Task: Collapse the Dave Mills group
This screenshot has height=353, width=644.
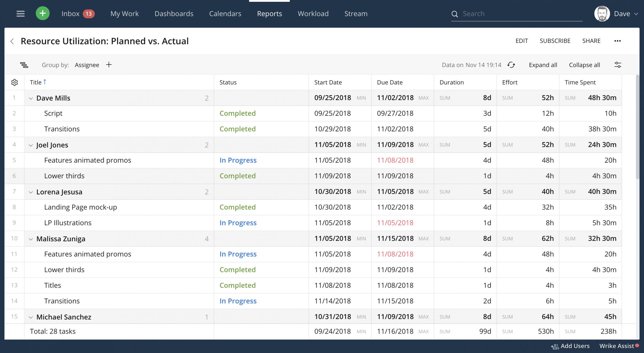Action: coord(31,98)
